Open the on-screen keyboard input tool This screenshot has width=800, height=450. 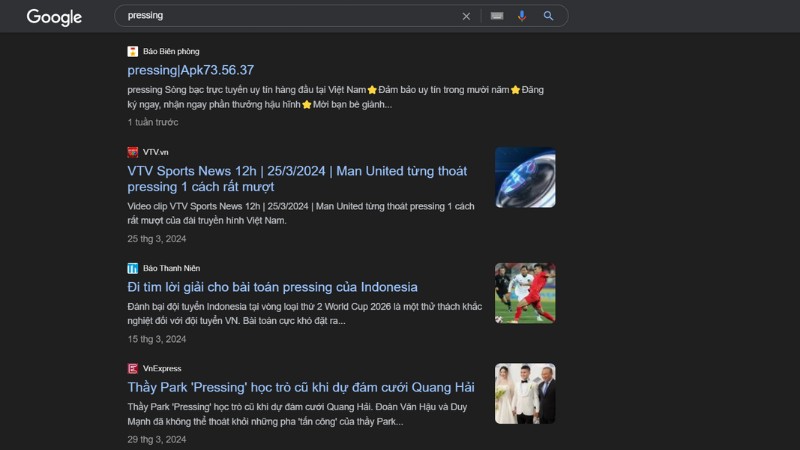(497, 16)
